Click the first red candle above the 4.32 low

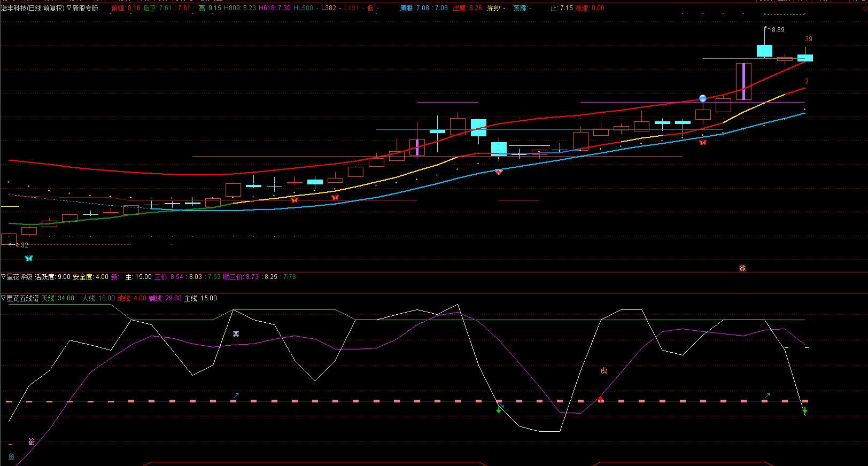click(9, 239)
